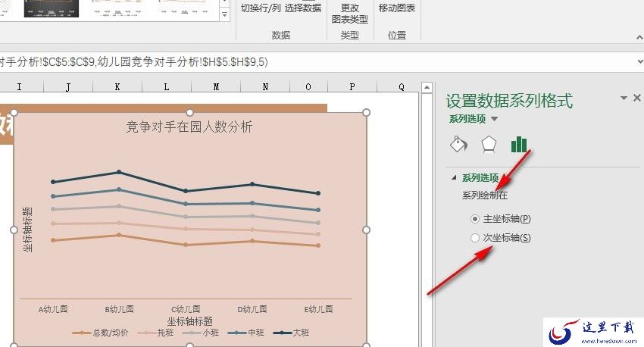
Task: Select legend entry 托班
Action: pyautogui.click(x=155, y=333)
